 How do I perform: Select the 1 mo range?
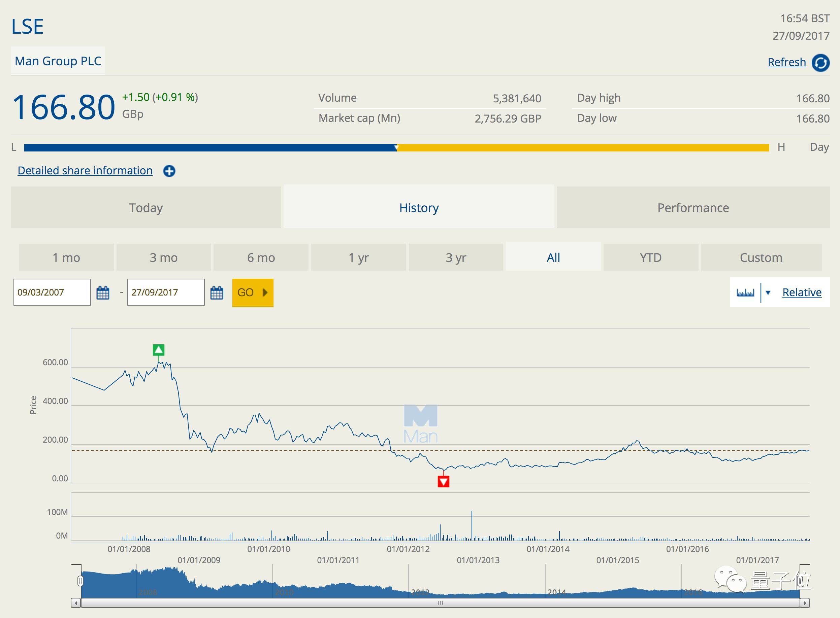tap(66, 257)
